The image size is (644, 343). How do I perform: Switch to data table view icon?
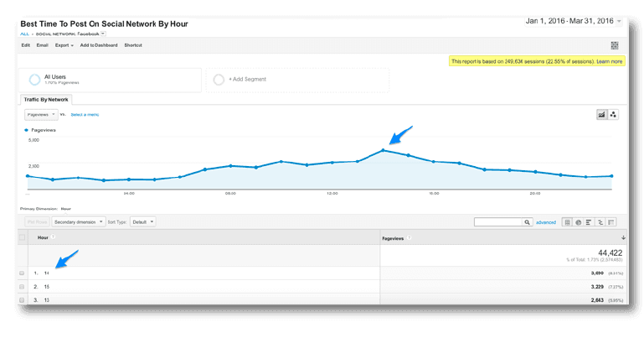click(x=567, y=222)
